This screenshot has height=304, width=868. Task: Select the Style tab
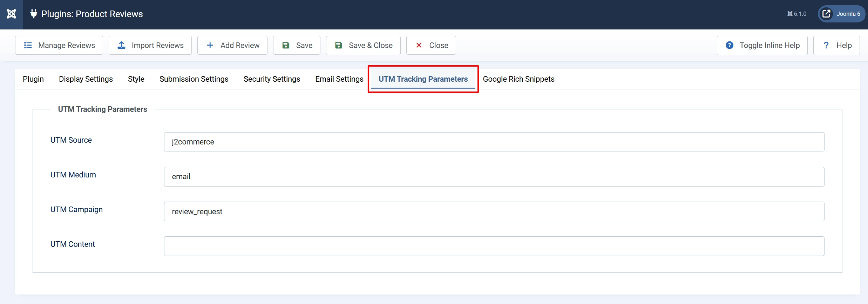pos(136,79)
